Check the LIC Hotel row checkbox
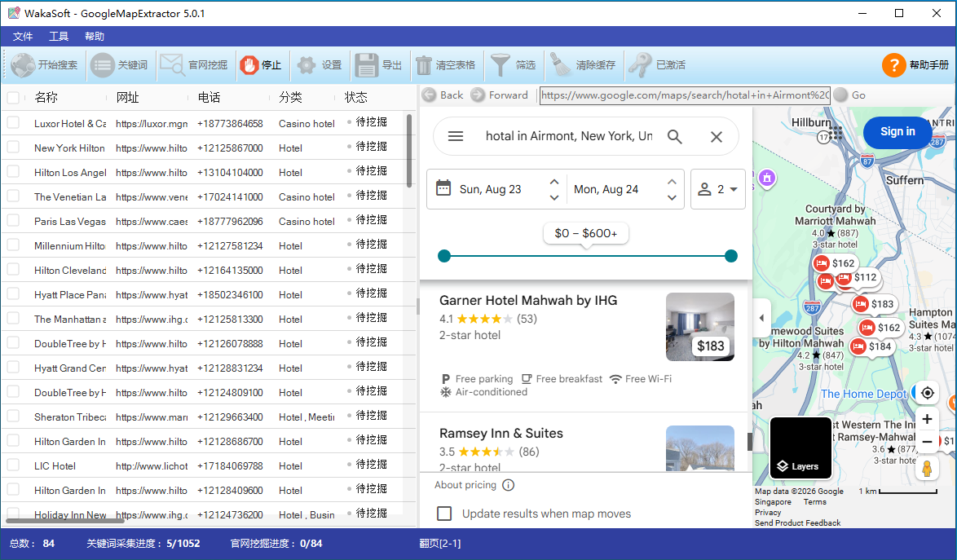Viewport: 957px width, 560px height. pos(13,465)
